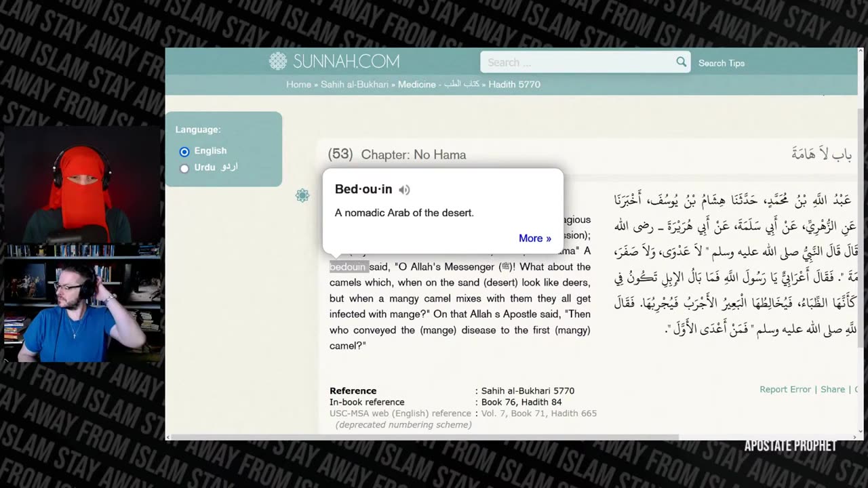
Task: Click the hadith ornament star icon
Action: coord(302,195)
